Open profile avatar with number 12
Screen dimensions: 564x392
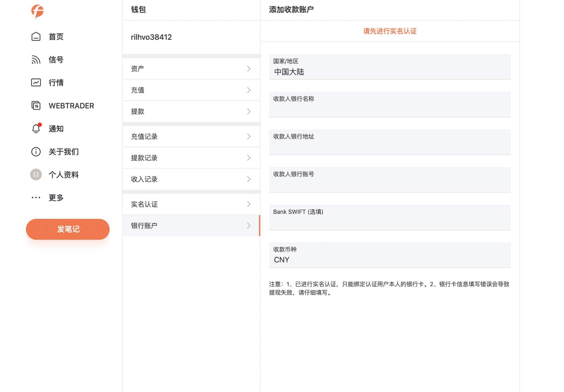pos(36,174)
